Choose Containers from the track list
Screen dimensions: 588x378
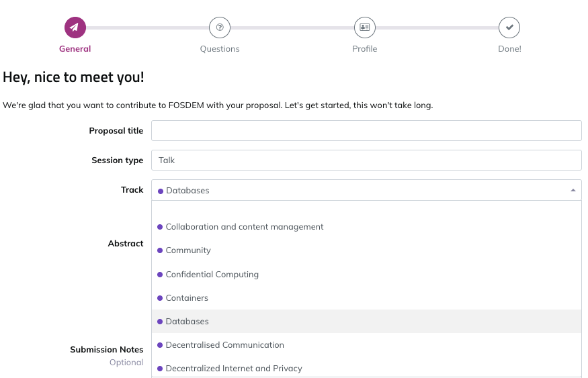[x=366, y=298]
